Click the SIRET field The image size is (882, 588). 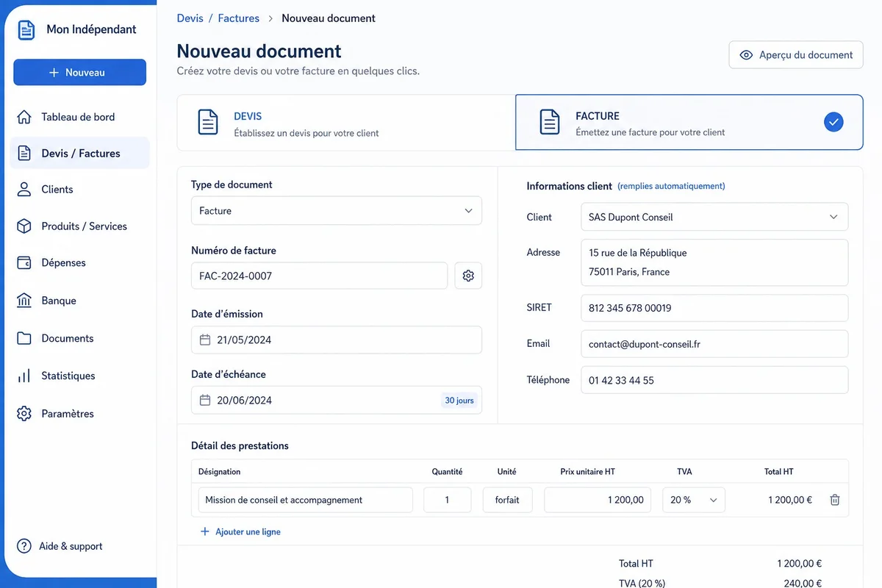714,308
